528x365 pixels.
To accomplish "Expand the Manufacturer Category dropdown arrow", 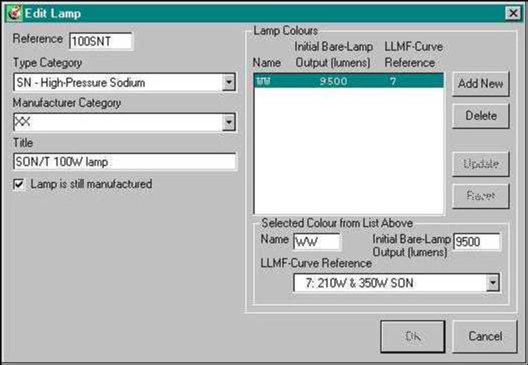I will (x=229, y=122).
